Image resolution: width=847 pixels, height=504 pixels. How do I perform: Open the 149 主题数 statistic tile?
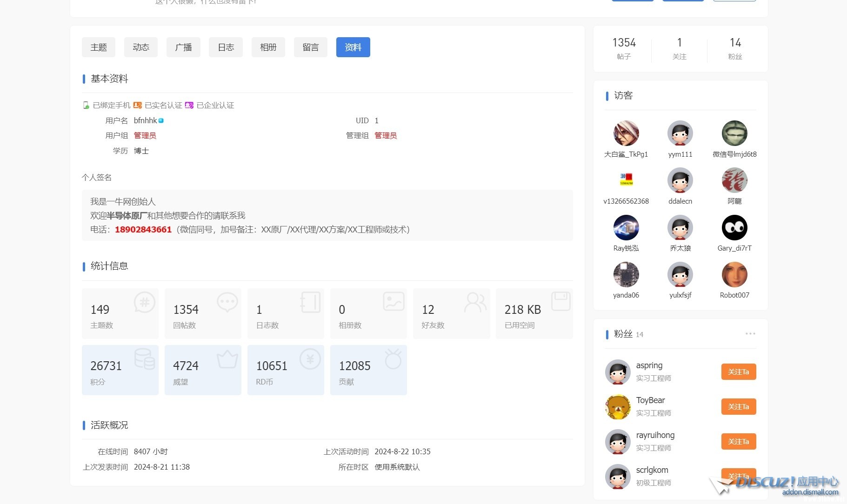[x=120, y=313]
